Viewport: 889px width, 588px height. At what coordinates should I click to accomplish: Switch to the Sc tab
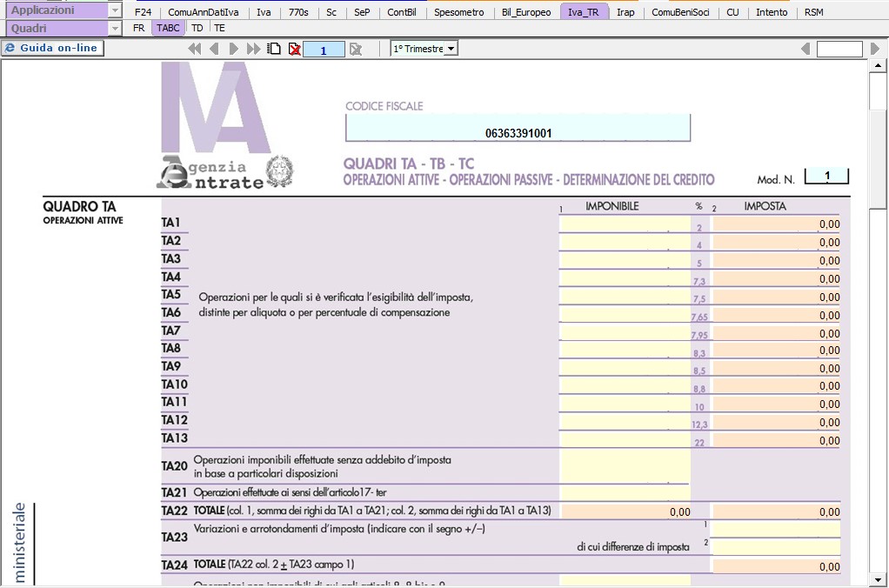coord(331,12)
